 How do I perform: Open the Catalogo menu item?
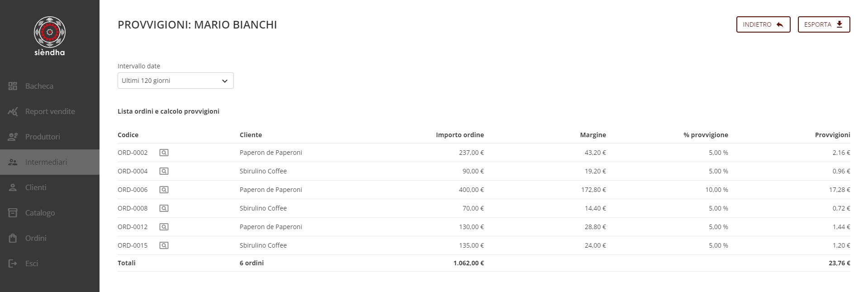tap(50, 213)
